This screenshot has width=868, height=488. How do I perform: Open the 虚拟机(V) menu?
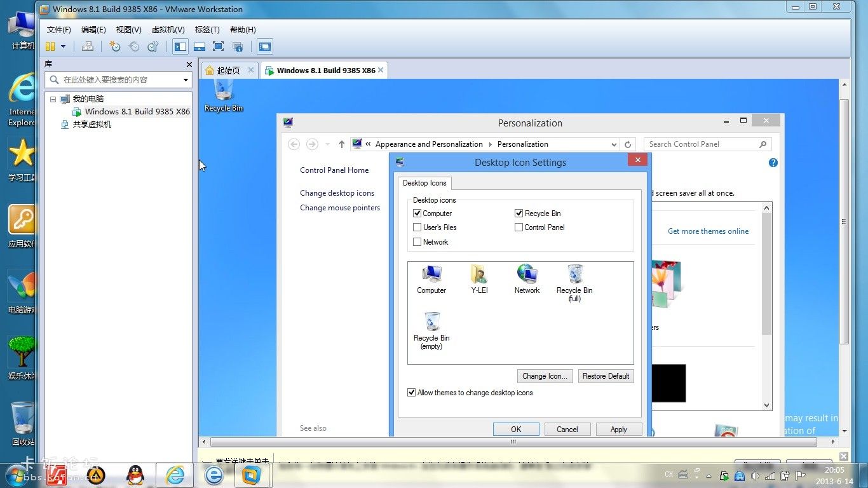[x=168, y=30]
